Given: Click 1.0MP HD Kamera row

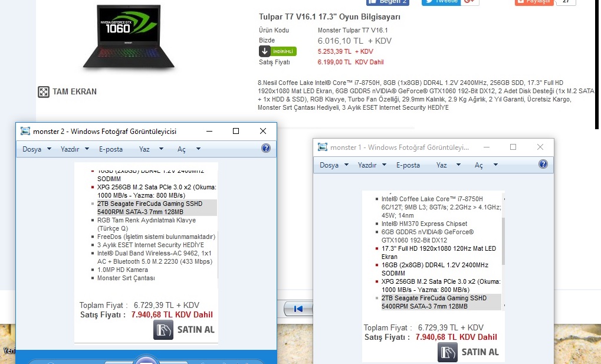Looking at the screenshot, I should [x=120, y=270].
